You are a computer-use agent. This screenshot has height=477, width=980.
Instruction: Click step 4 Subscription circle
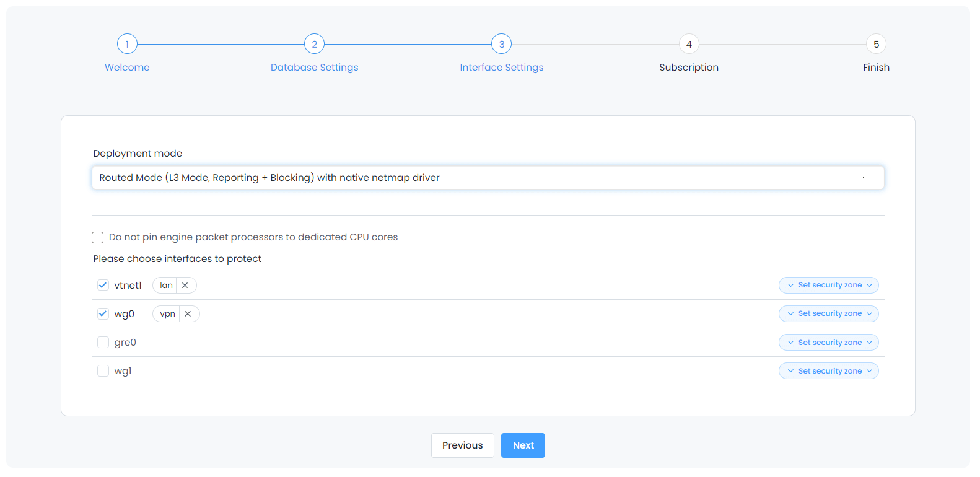pyautogui.click(x=689, y=44)
